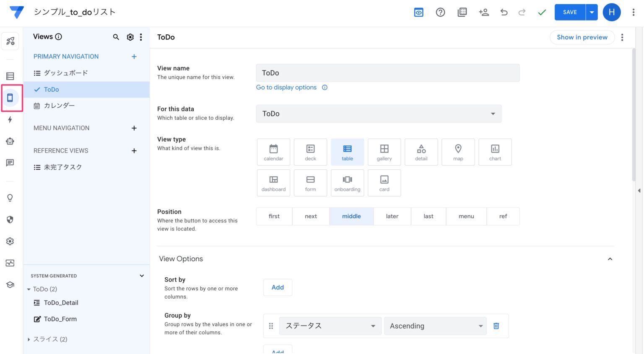Follow the 'Go to display options' link
This screenshot has width=644, height=354.
click(286, 87)
